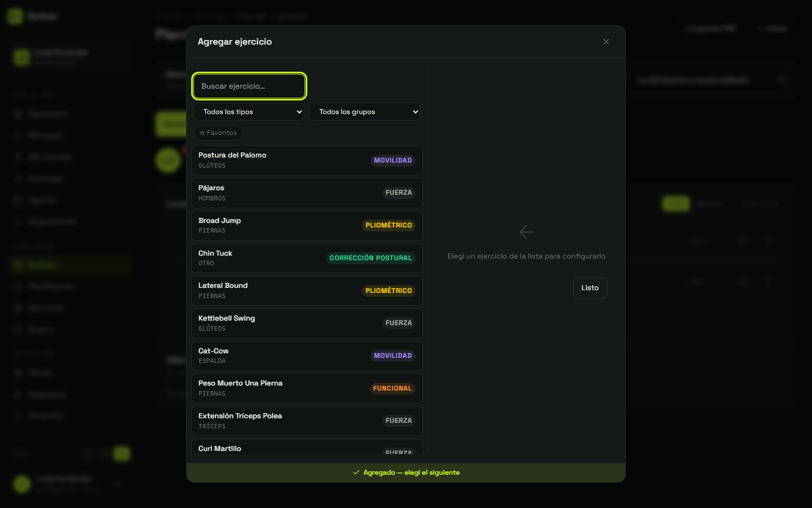Click the 'Elegí un ejercicio de la lista' hint
This screenshot has width=812, height=508.
(x=527, y=256)
